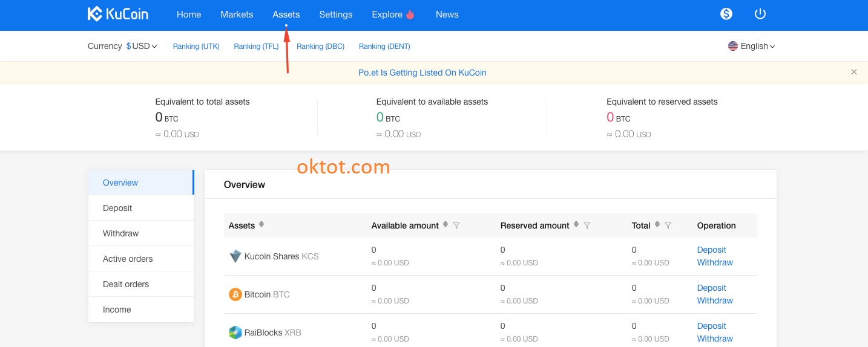Click Deposit for Bitcoin row
The height and width of the screenshot is (347, 868).
click(x=711, y=288)
